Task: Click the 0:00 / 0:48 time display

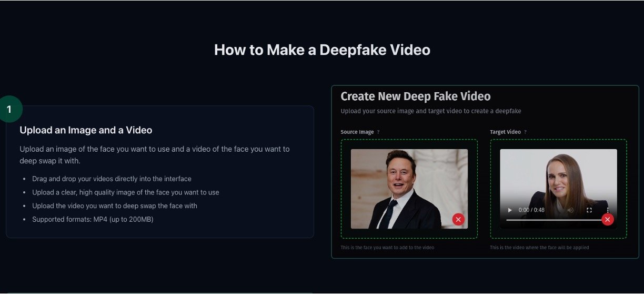Action: [531, 210]
